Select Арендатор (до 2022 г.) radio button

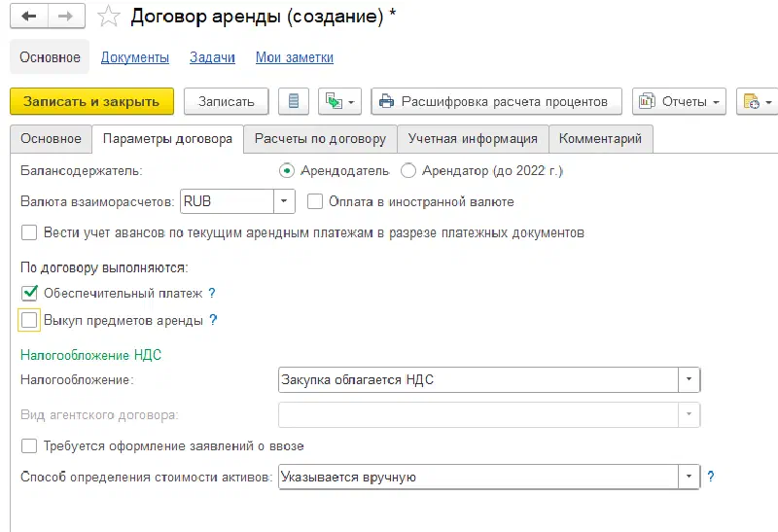408,171
